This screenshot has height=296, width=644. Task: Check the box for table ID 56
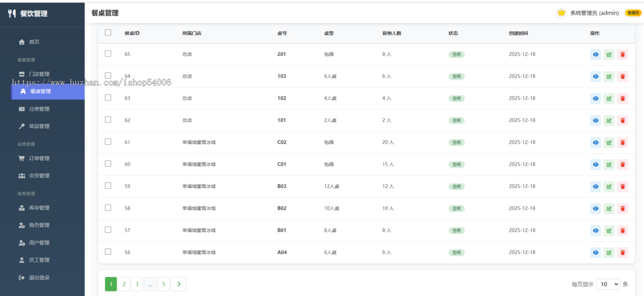coord(108,251)
